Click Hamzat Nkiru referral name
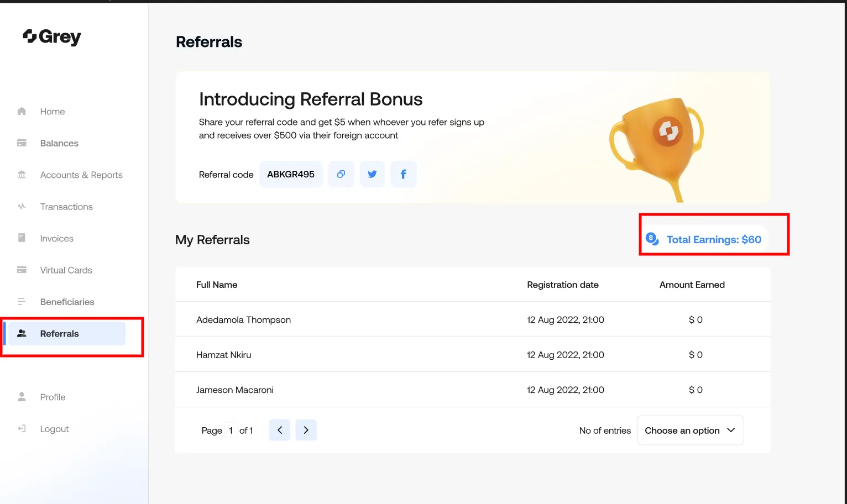This screenshot has height=504, width=847. pos(224,355)
